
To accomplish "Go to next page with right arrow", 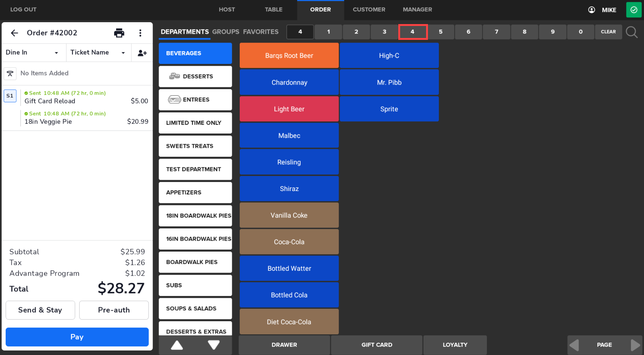I will click(x=635, y=345).
